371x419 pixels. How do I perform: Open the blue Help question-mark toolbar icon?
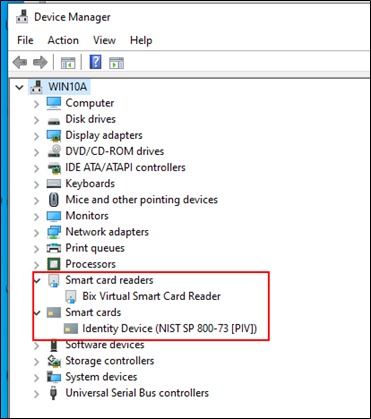[x=95, y=62]
